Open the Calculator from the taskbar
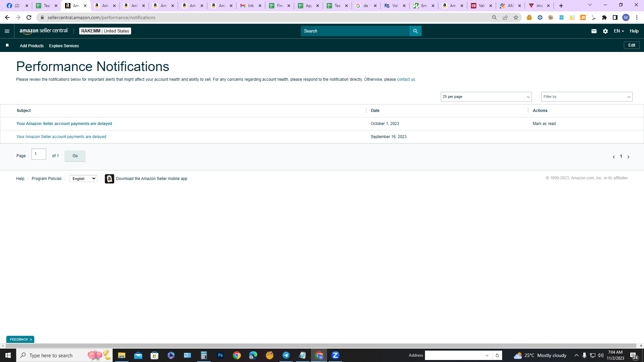The height and width of the screenshot is (362, 644). click(204, 355)
